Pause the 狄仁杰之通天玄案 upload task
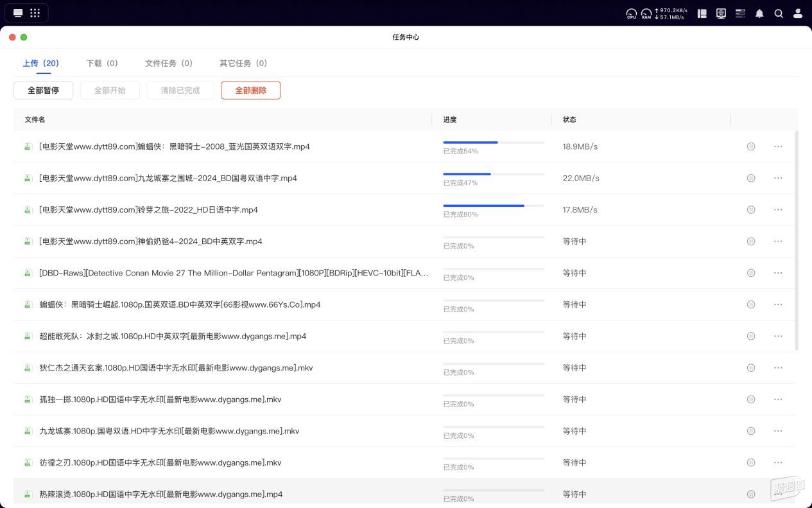Screen dimensions: 812x508 (x=751, y=368)
